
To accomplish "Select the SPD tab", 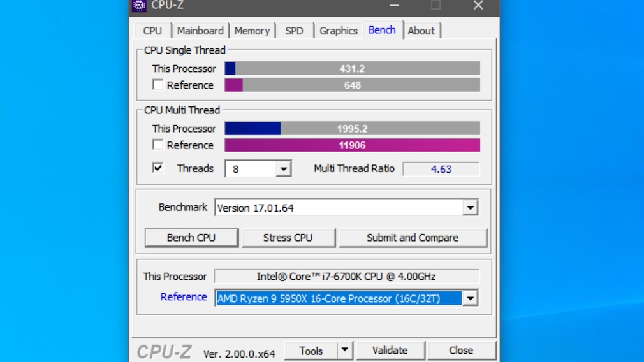I will click(x=294, y=31).
